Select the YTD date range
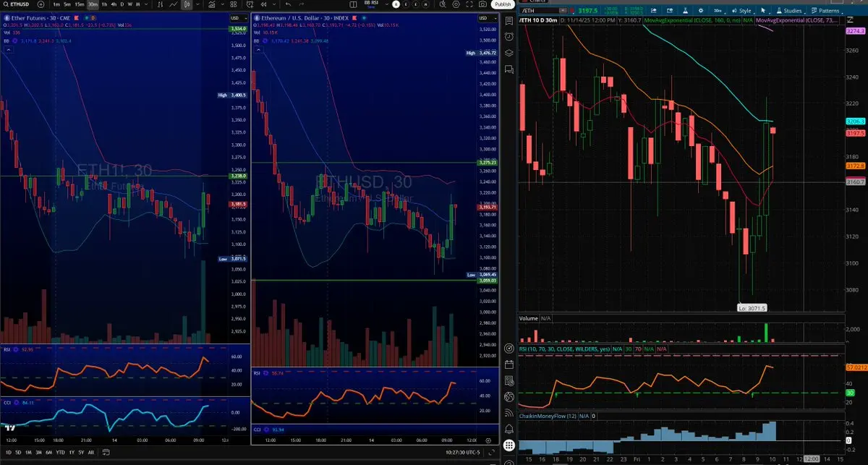The image size is (868, 465). (60, 452)
